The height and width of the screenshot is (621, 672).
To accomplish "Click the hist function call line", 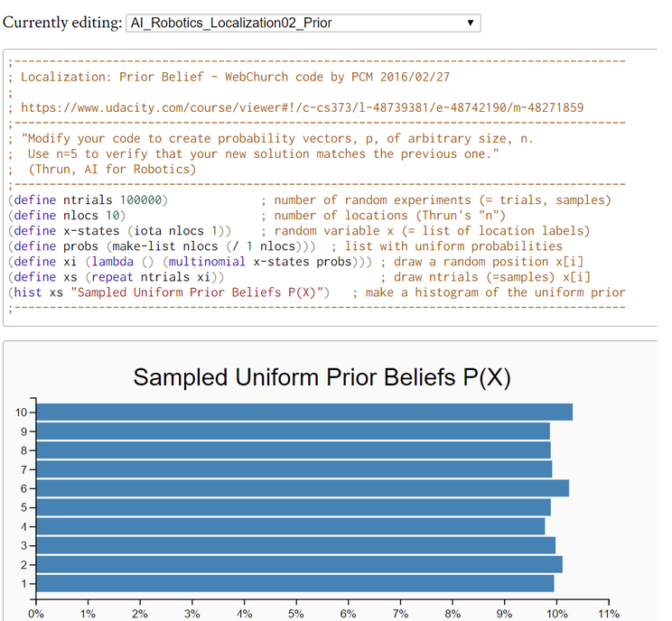I will pyautogui.click(x=172, y=292).
